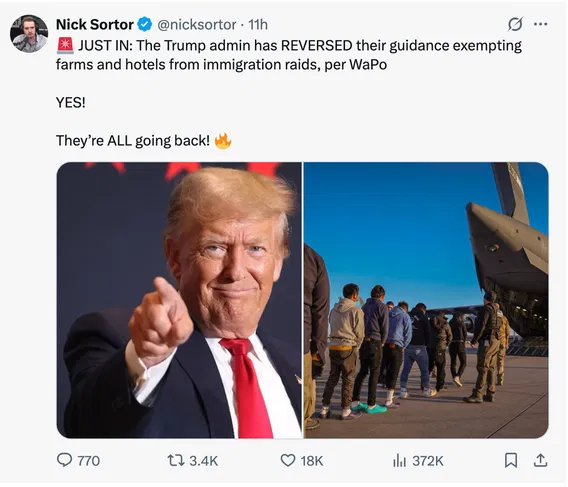
Task: Click the tweet text starting JUST IN
Action: click(289, 55)
